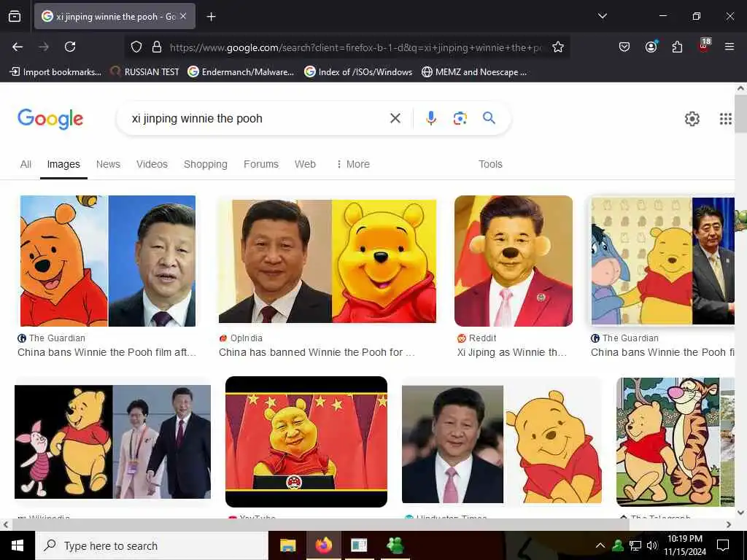The height and width of the screenshot is (560, 747).
Task: Go back to previous page
Action: [x=18, y=47]
